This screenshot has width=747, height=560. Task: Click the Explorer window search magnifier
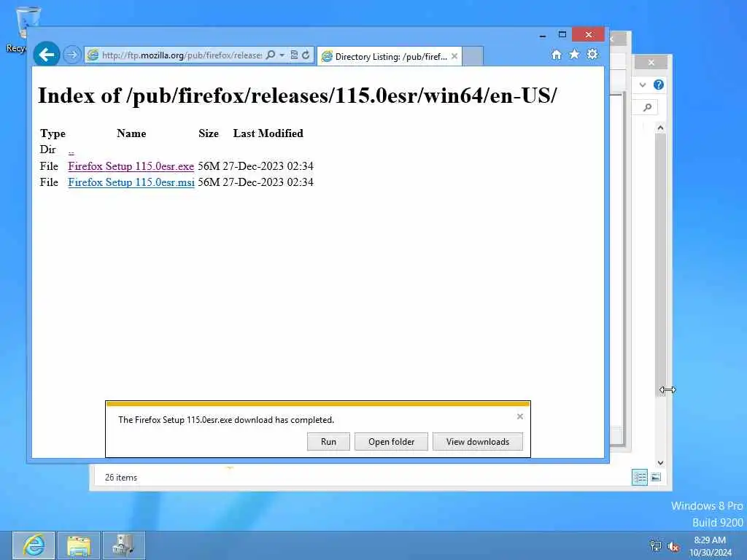[647, 107]
